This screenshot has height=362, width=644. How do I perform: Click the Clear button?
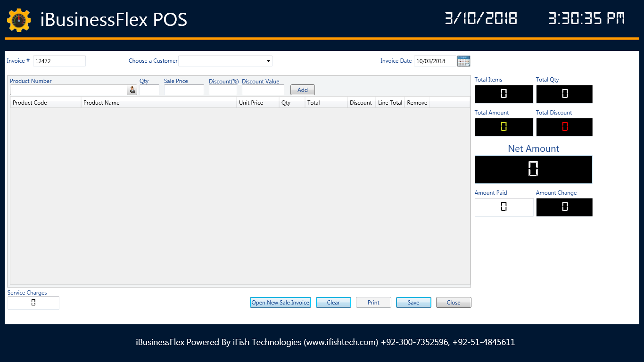tap(333, 303)
